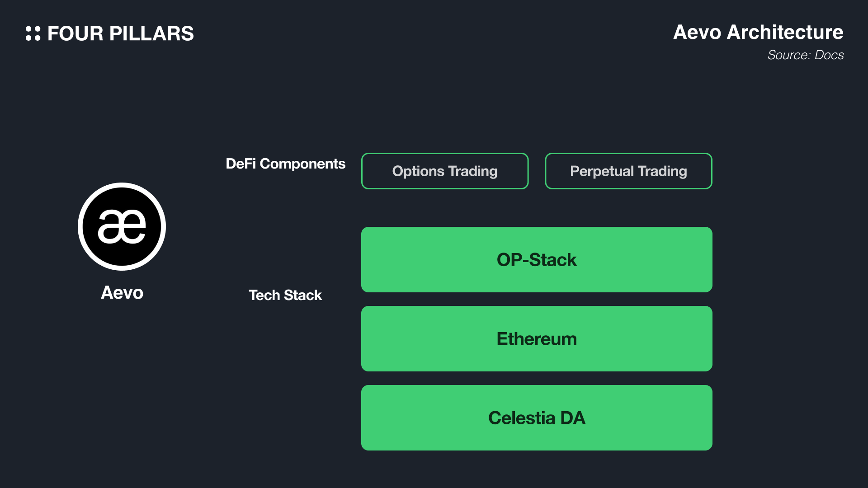Viewport: 868px width, 488px height.
Task: Click the word Celestia in bottom block
Action: pyautogui.click(x=522, y=418)
